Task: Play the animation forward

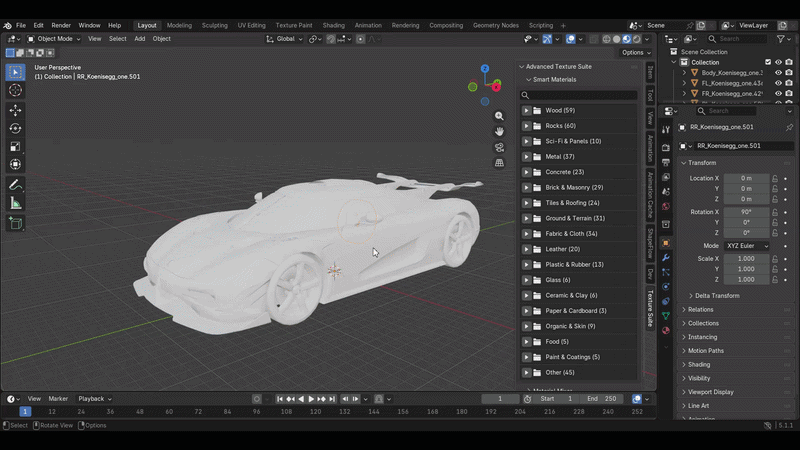Action: (x=311, y=399)
